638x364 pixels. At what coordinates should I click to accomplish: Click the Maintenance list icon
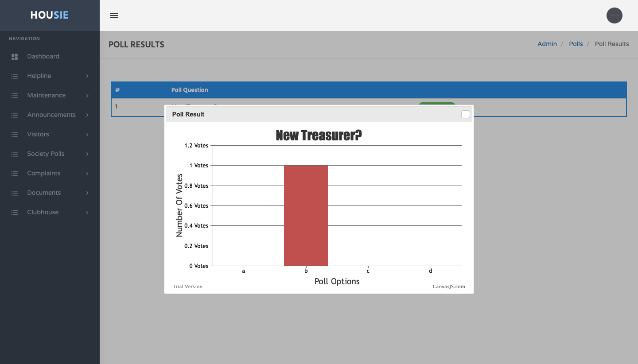15,96
